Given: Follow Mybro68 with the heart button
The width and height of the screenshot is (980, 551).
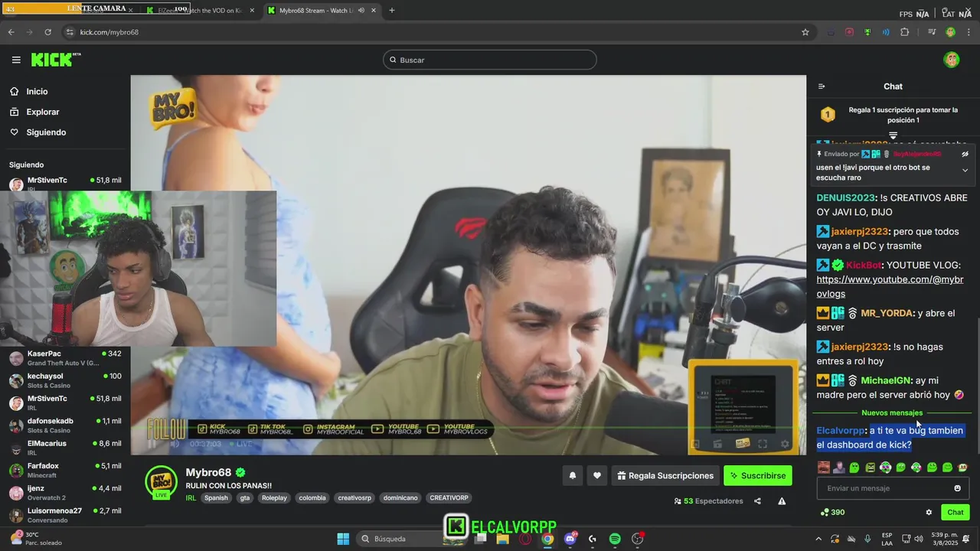Looking at the screenshot, I should (x=597, y=475).
